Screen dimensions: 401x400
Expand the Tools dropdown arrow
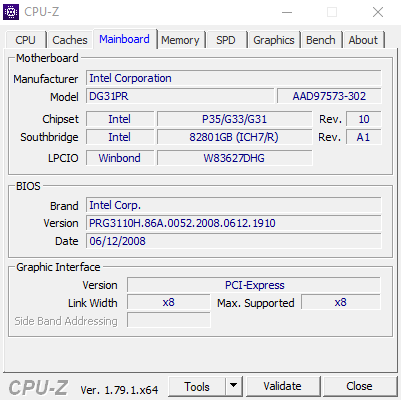tap(234, 387)
